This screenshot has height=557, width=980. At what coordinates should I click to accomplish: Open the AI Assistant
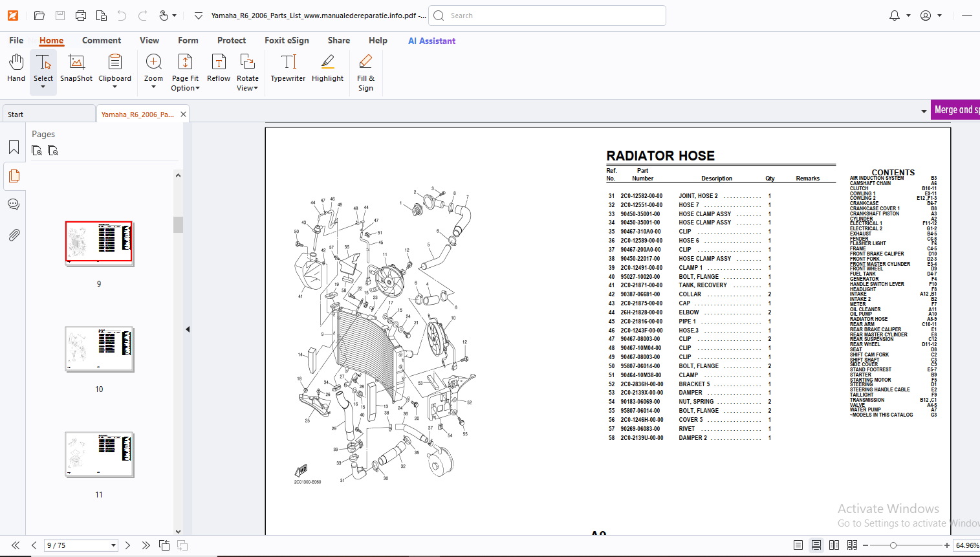click(431, 41)
